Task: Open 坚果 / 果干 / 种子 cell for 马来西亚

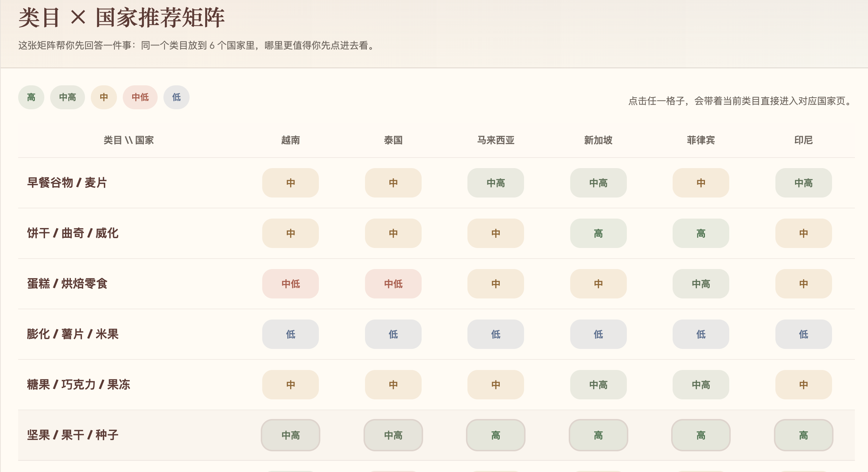Action: [496, 435]
